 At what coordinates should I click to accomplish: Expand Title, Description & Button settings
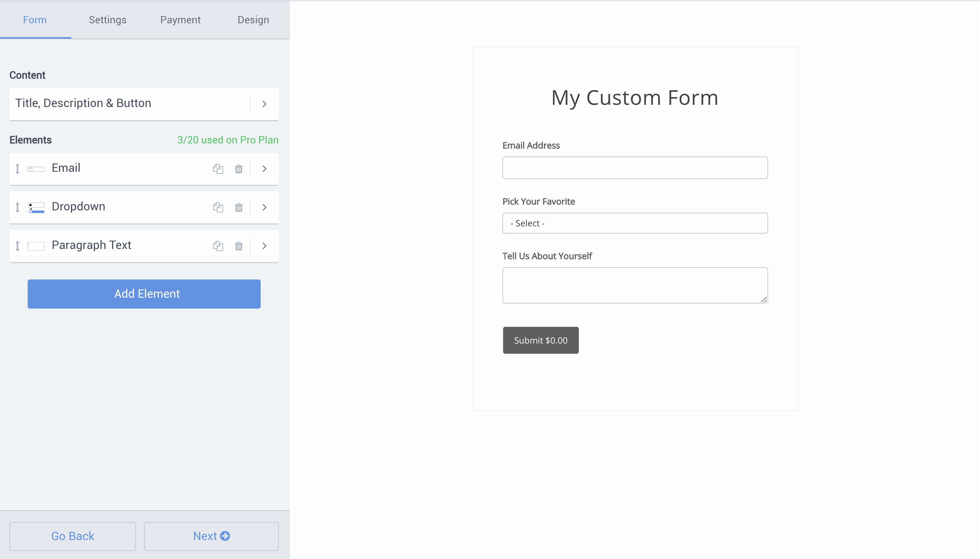point(264,104)
